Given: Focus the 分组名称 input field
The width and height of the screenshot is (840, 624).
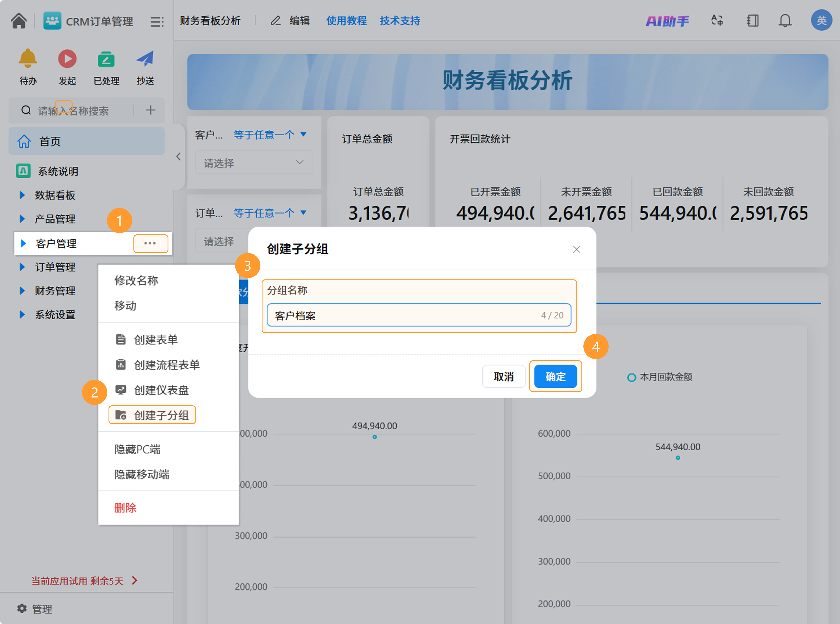Looking at the screenshot, I should pyautogui.click(x=419, y=315).
